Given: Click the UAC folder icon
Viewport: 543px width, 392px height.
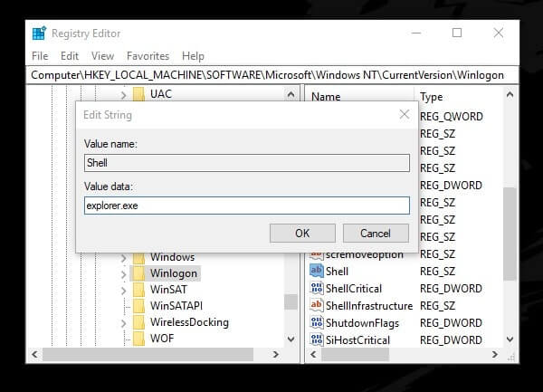Looking at the screenshot, I should point(138,94).
